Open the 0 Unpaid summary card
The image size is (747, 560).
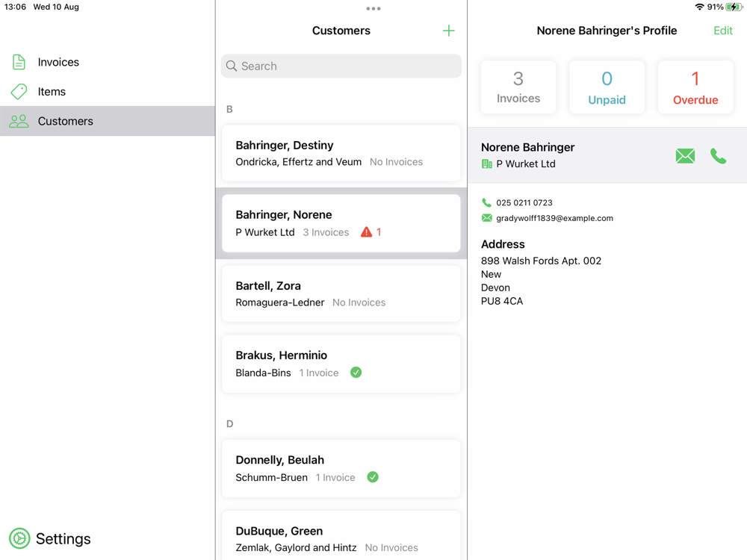pos(607,87)
